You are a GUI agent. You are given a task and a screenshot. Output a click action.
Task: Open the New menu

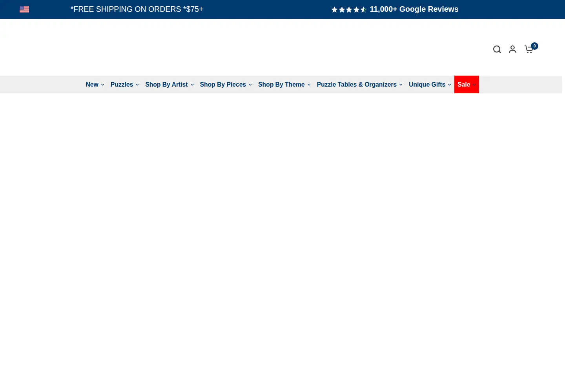click(95, 84)
